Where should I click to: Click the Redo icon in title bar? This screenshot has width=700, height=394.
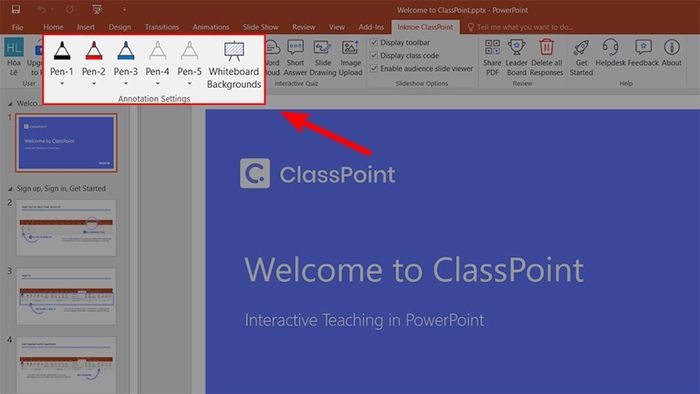70,9
